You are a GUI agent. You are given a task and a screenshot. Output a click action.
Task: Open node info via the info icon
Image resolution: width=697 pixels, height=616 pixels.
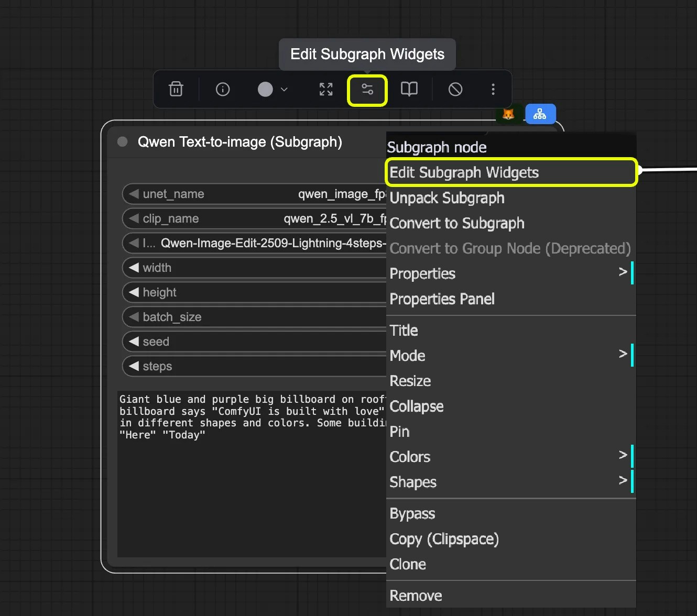point(222,89)
